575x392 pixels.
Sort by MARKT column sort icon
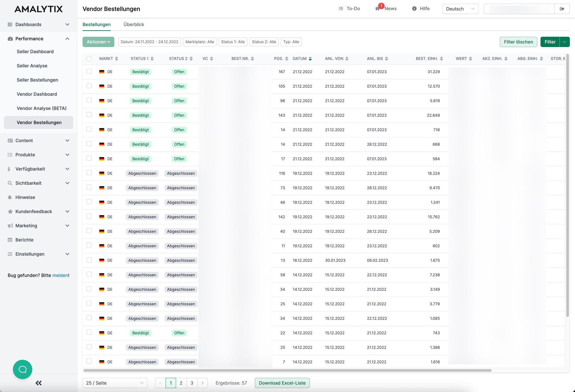point(117,59)
